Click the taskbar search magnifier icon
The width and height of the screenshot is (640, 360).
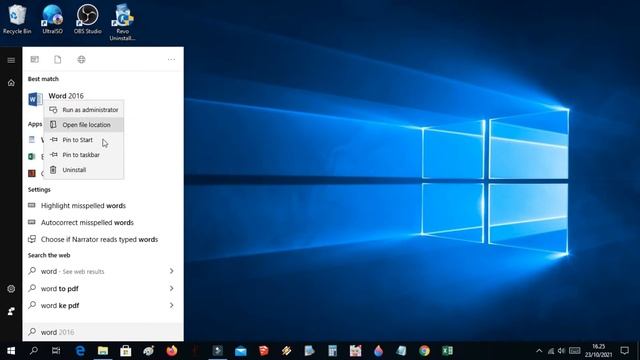34,351
